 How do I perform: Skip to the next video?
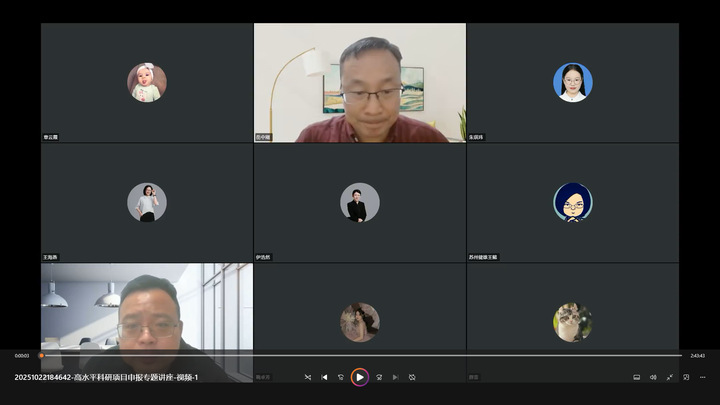[x=395, y=377]
